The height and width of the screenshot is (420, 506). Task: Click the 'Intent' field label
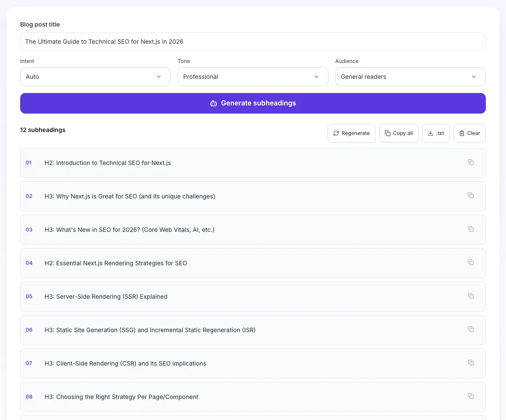27,61
